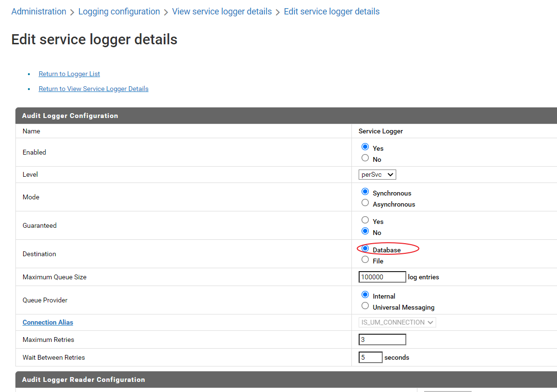Viewport: 557px width, 392px height.
Task: Set Guaranteed to Yes
Action: [x=365, y=220]
